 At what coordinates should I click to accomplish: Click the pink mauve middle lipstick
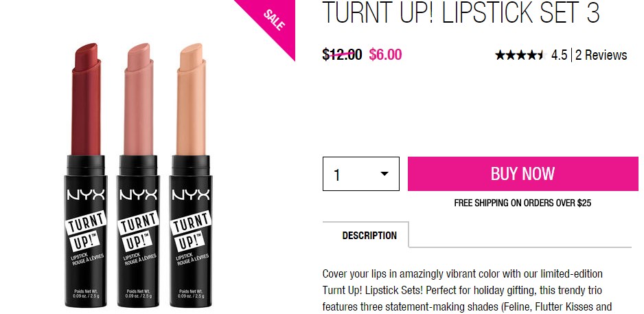(139, 175)
